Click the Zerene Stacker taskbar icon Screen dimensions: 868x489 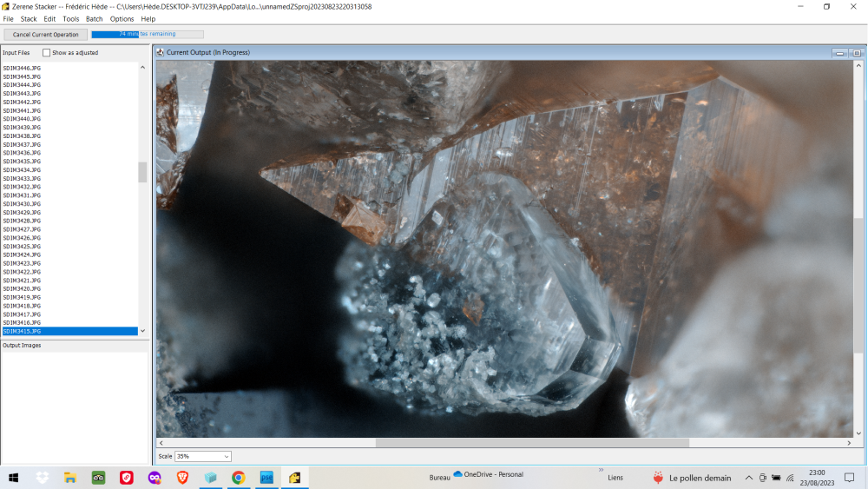click(x=294, y=477)
